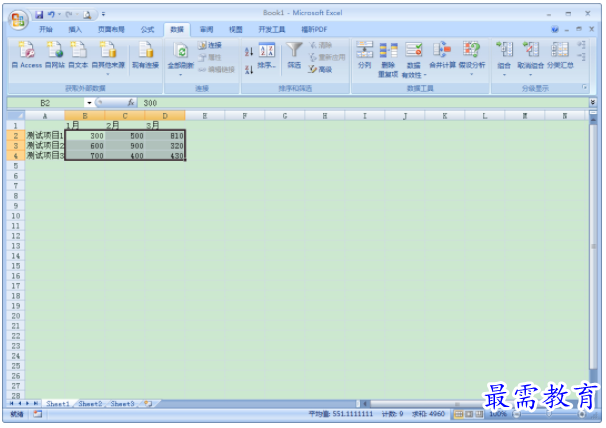This screenshot has height=428, width=606.
Task: Open the Excel Help icon
Action: coord(555,29)
